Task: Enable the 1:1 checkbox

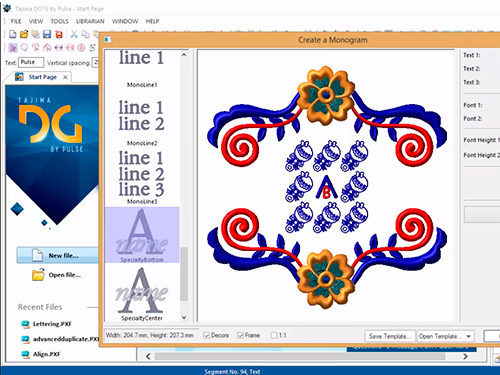Action: coord(274,335)
